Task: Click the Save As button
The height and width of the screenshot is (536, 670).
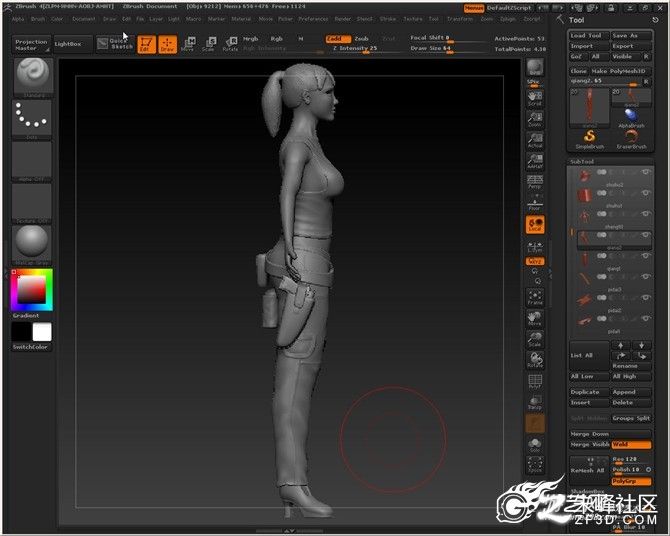Action: [631, 35]
